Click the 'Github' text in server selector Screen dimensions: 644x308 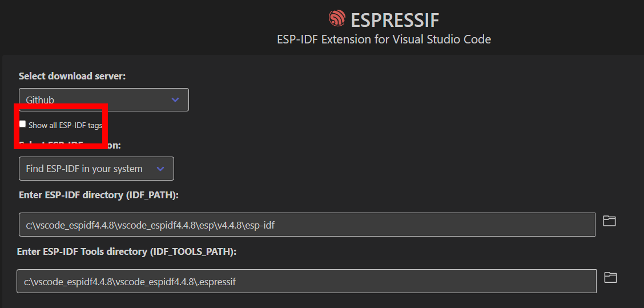(40, 100)
